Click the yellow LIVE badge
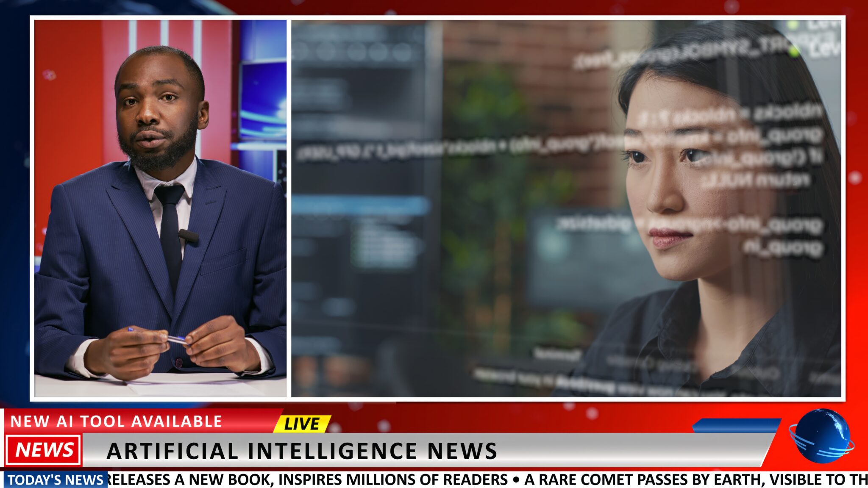This screenshot has height=488, width=868. point(302,424)
